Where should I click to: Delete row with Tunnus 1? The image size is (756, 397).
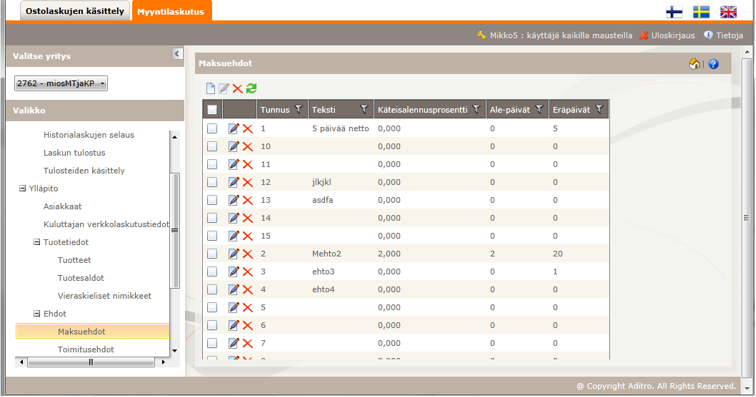[247, 128]
